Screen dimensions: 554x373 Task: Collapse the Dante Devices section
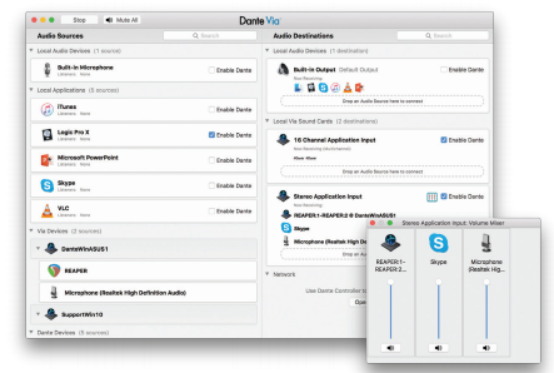(x=31, y=332)
